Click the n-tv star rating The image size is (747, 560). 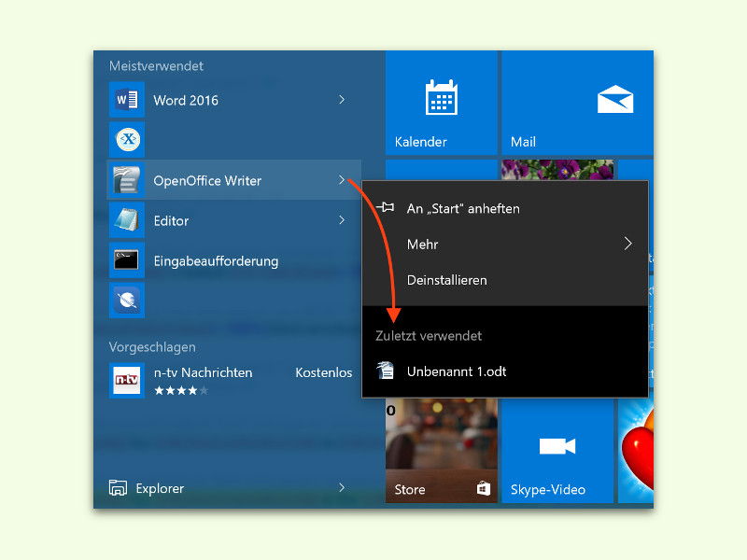tap(181, 391)
